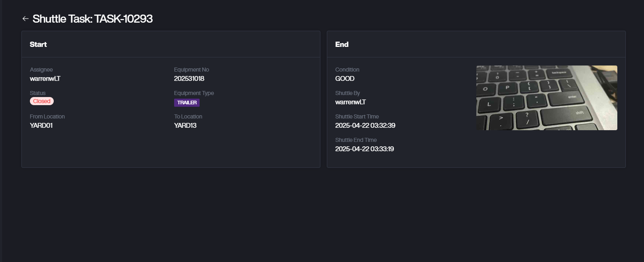Click the Shuttle By name warrenwLT
The image size is (644, 262).
tap(350, 102)
